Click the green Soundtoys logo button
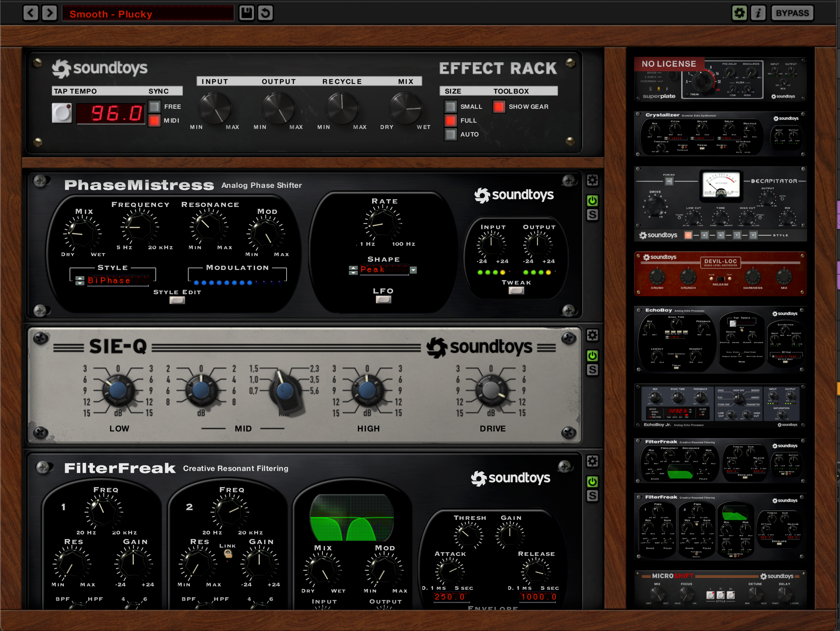 (x=739, y=13)
